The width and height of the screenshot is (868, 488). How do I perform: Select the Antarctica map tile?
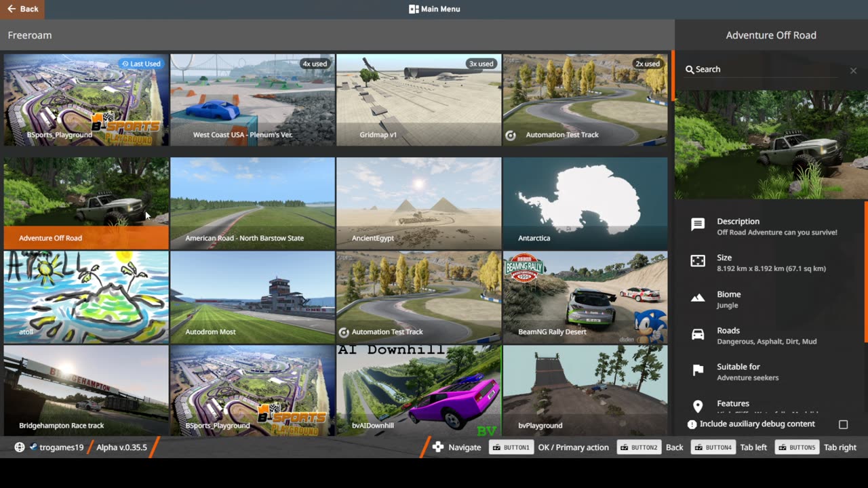coord(585,203)
